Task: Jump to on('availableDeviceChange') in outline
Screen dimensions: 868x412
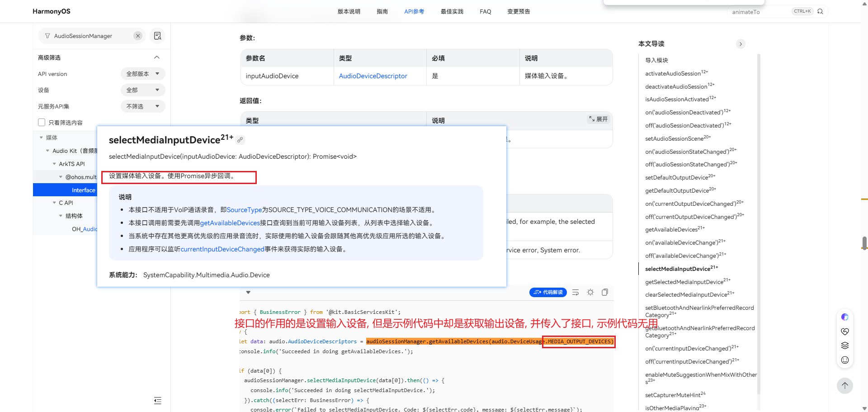Action: [685, 242]
